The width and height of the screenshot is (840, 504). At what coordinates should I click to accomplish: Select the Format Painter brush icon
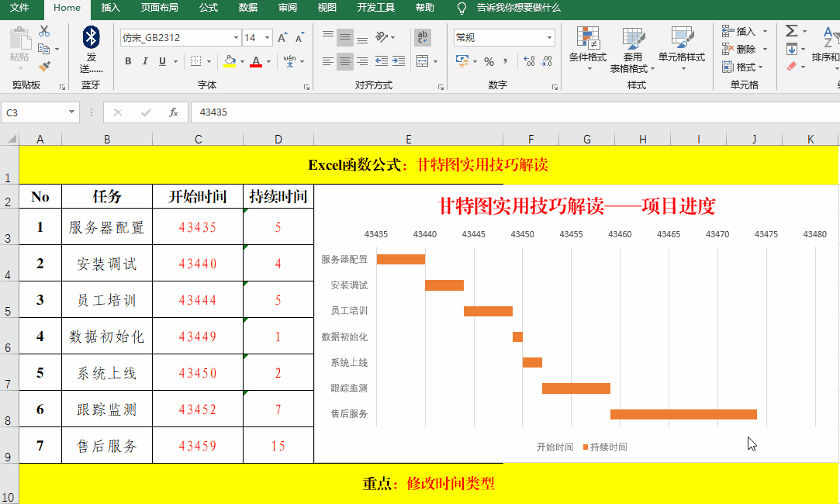click(x=44, y=67)
